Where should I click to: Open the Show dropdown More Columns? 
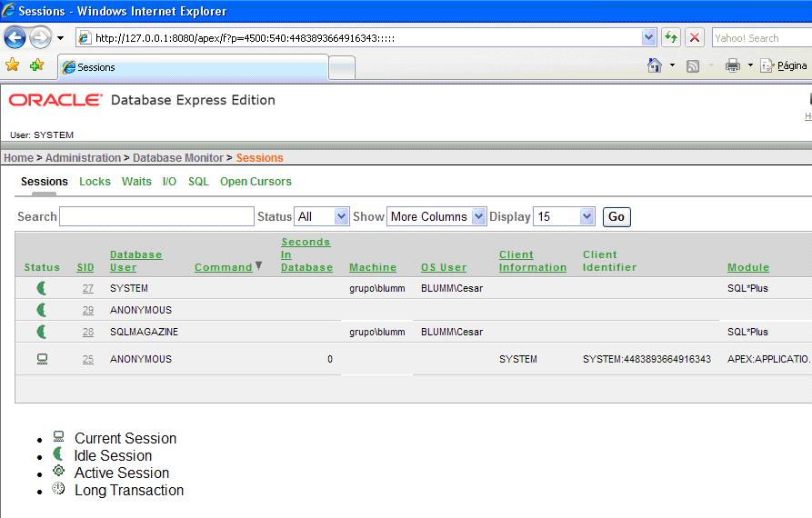(436, 216)
